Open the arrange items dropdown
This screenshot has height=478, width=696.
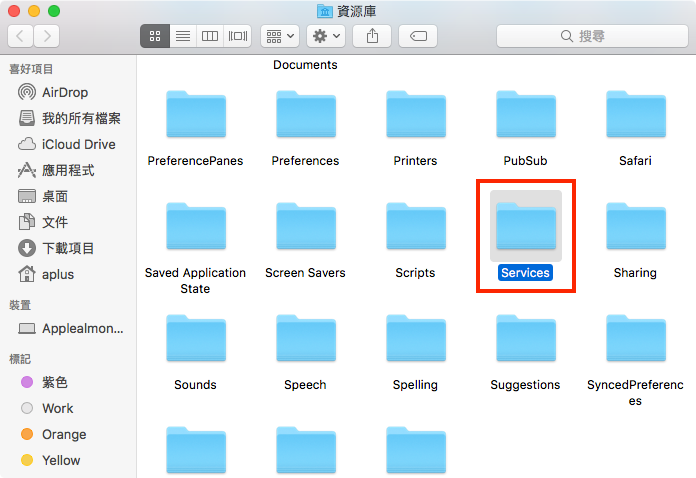point(280,36)
